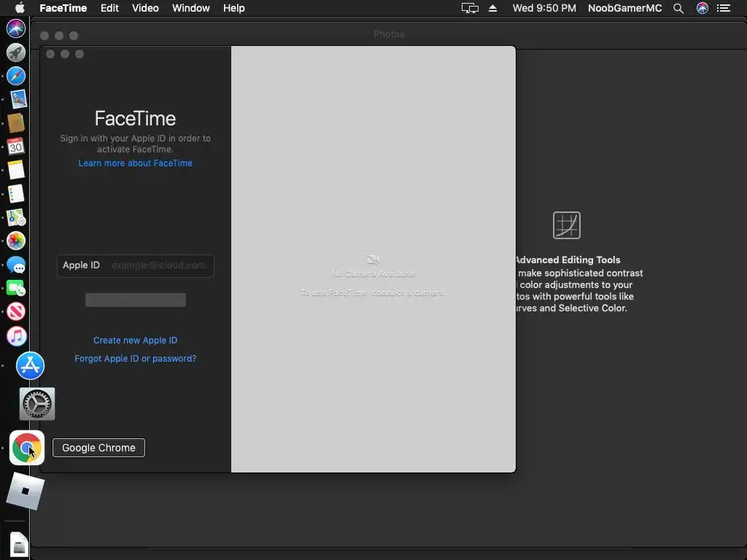This screenshot has height=560, width=747.
Task: Click Forgot Apple ID or password link
Action: click(x=135, y=358)
